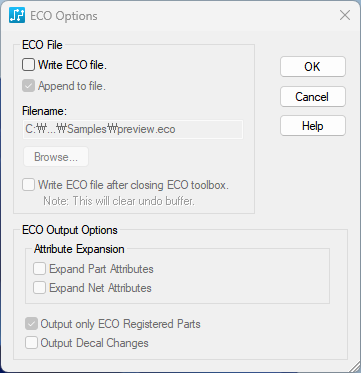The height and width of the screenshot is (373, 361).
Task: Dismiss the dialog using Cancel
Action: (313, 97)
